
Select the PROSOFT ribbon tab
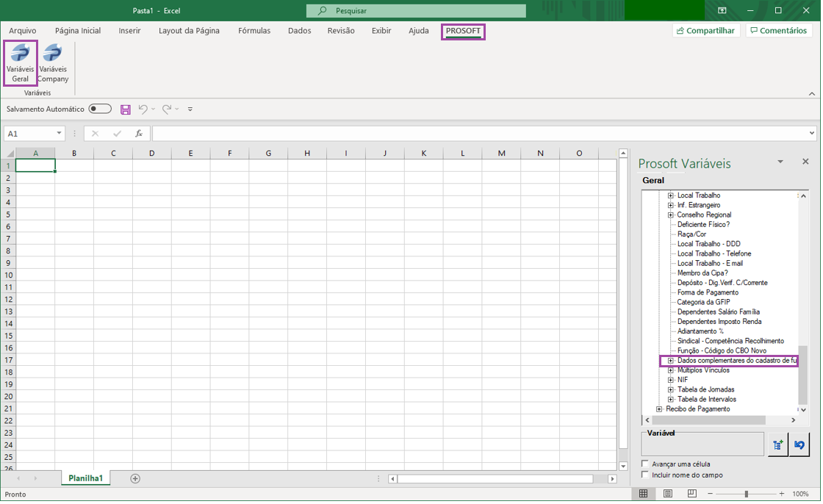463,31
